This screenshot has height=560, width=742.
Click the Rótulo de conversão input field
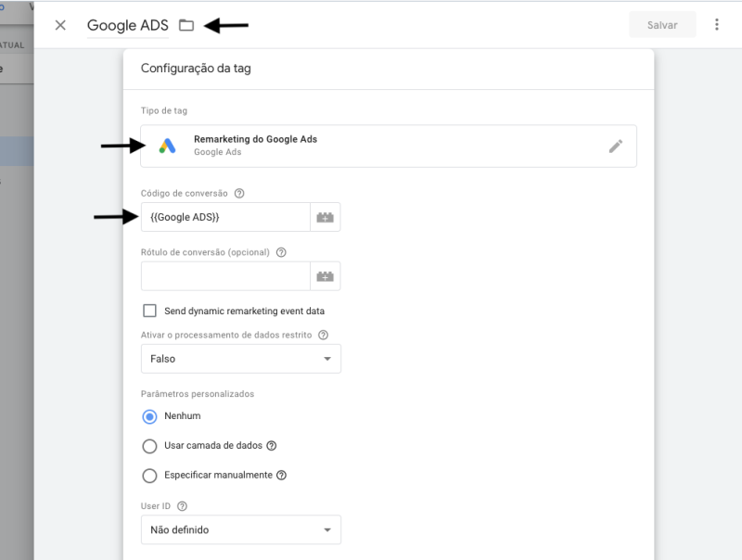(x=225, y=276)
